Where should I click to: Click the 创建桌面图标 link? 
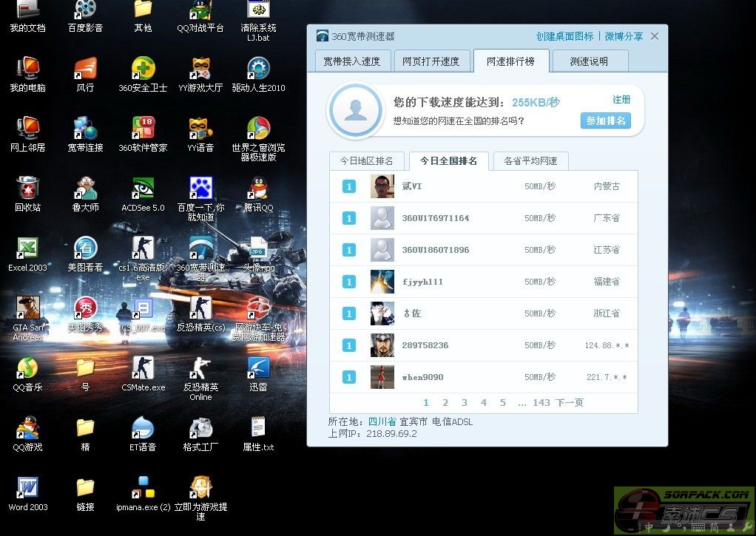564,36
